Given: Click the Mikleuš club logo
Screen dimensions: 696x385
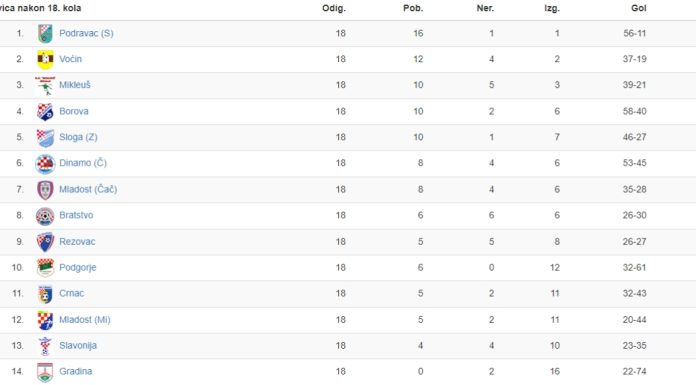Looking at the screenshot, I should click(x=45, y=85).
